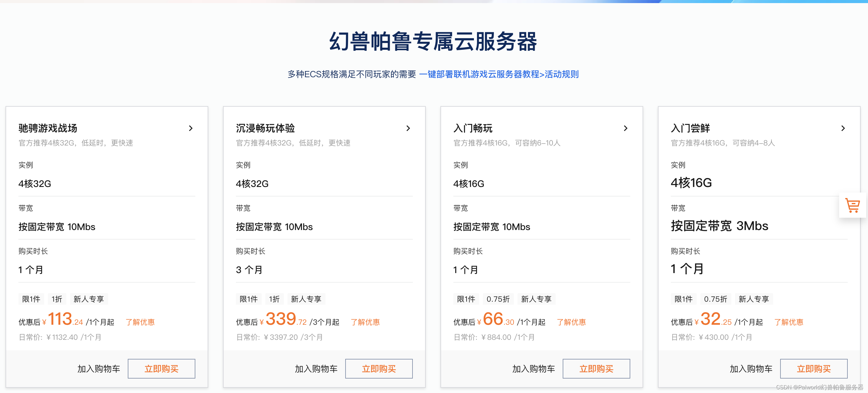Screen dimensions: 868x393
Task: Expand the 入门畅玩 card chevron arrow
Action: pyautogui.click(x=625, y=128)
